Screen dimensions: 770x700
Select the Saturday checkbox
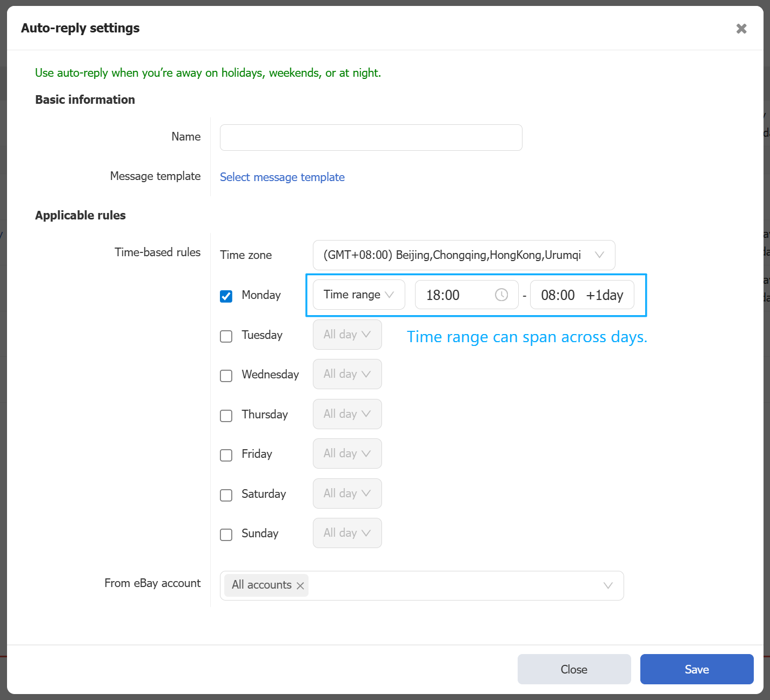pyautogui.click(x=226, y=495)
